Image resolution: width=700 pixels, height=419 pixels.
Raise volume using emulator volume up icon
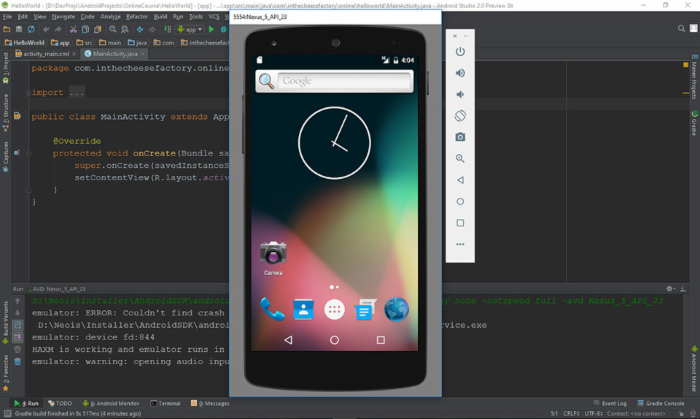tap(460, 73)
